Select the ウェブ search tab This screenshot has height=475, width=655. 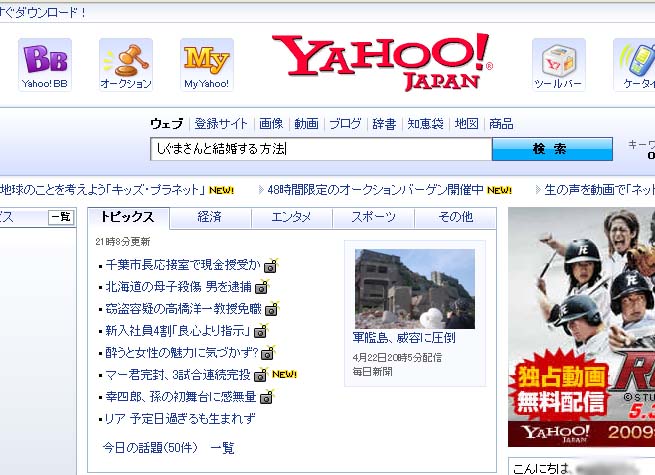coord(167,124)
